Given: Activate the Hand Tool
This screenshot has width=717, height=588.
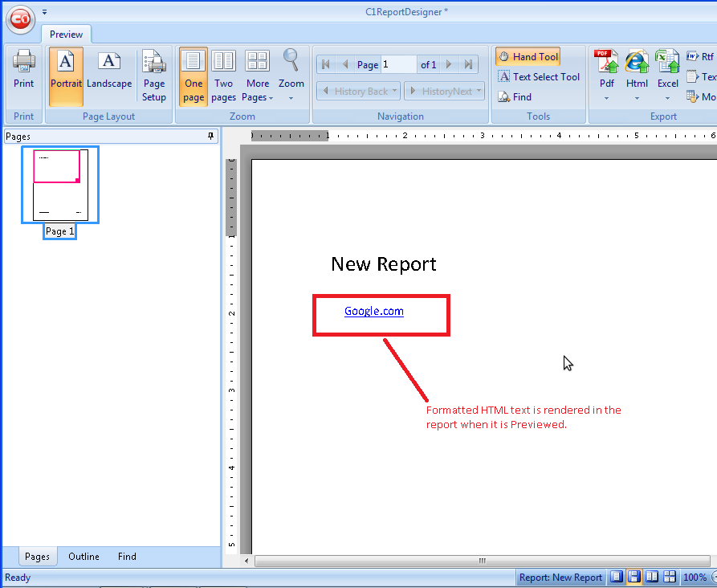Looking at the screenshot, I should click(x=528, y=57).
